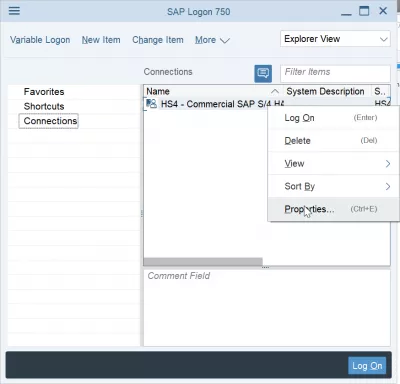
Task: Close the SAP Logon 750 window
Action: click(383, 11)
